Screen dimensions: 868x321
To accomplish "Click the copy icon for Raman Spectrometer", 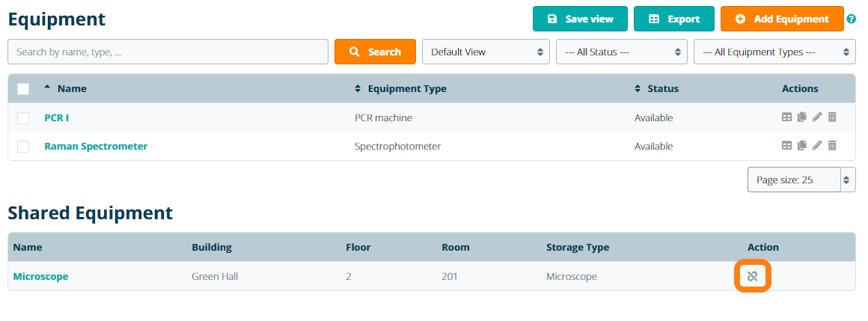I will pos(802,146).
